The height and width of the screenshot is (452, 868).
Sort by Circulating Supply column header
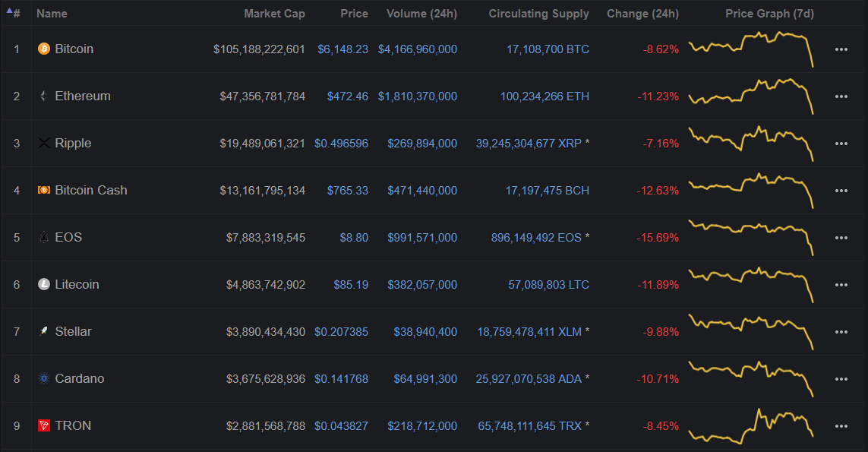point(538,14)
